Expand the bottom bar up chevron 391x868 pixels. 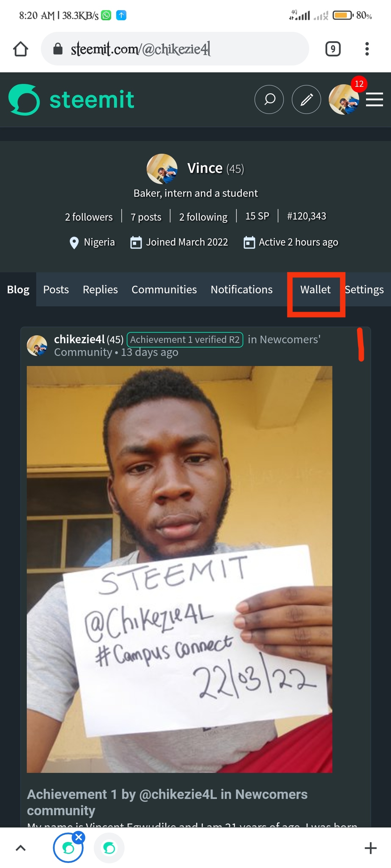pyautogui.click(x=21, y=848)
